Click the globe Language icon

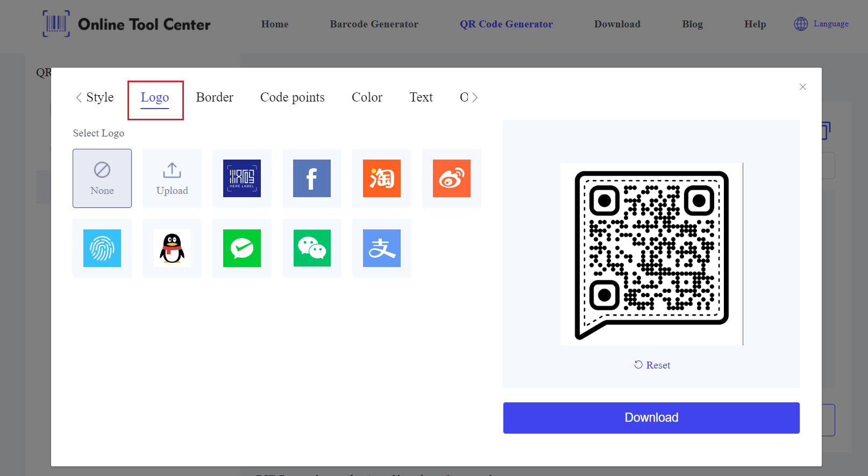coord(801,24)
